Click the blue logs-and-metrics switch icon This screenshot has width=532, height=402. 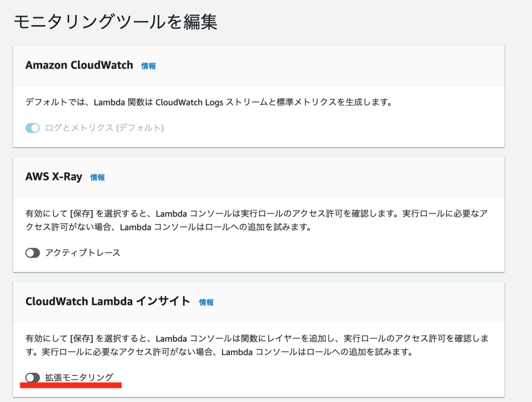[32, 127]
